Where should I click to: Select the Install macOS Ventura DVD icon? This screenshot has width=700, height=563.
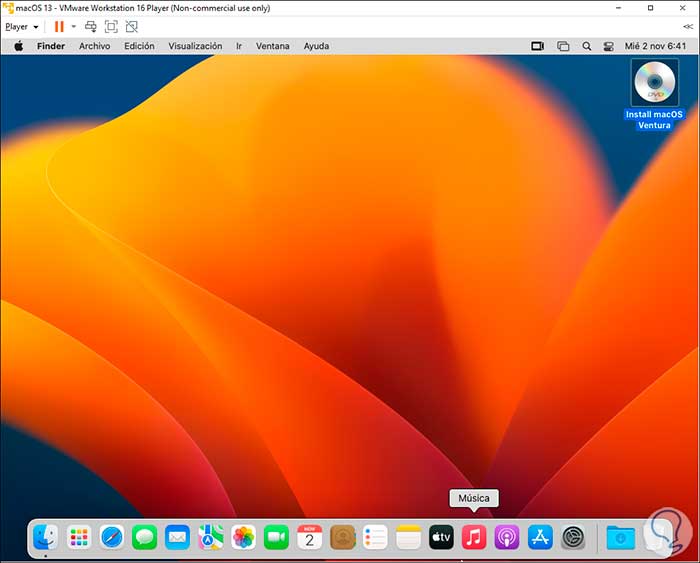point(654,83)
